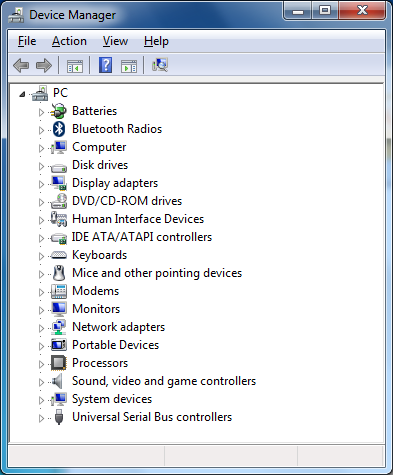393x475 pixels.
Task: Toggle the Show/Hide Action Pane toolbar icon
Action: 129,66
